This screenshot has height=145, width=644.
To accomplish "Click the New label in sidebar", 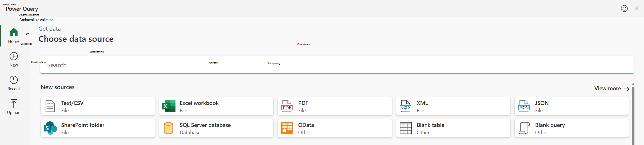I will (14, 65).
